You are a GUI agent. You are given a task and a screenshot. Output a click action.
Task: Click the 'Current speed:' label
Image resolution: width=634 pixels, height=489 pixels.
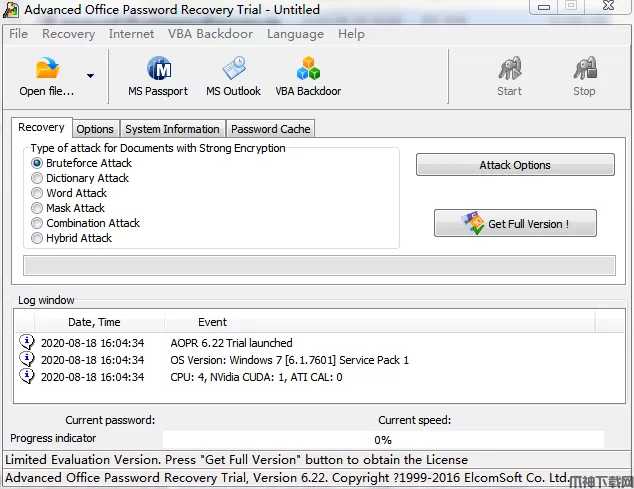click(414, 420)
